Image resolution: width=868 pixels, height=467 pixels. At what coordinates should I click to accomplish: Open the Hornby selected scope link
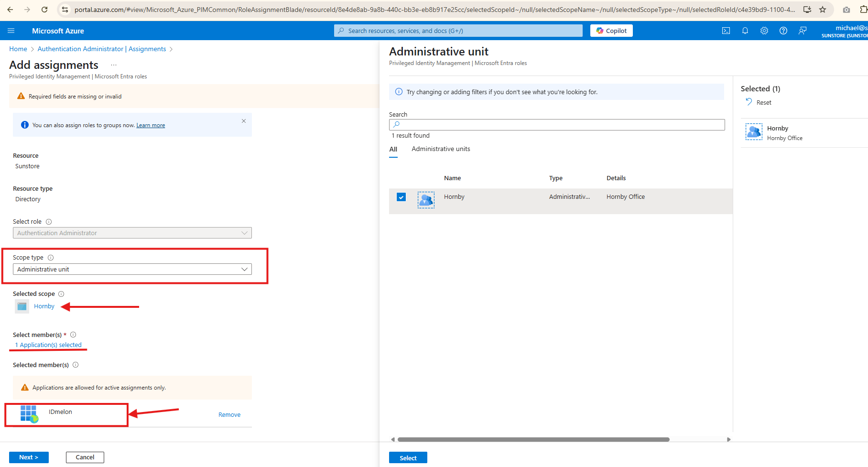click(44, 306)
